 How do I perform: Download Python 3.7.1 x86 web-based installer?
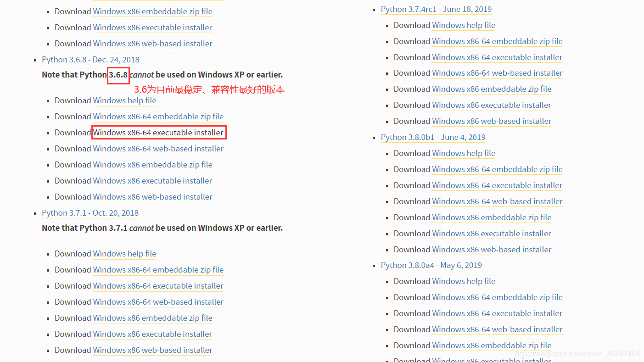click(153, 350)
